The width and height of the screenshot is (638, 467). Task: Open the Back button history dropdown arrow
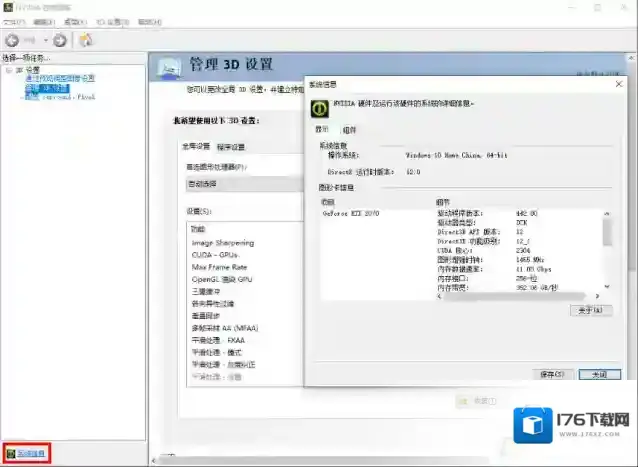[x=46, y=40]
